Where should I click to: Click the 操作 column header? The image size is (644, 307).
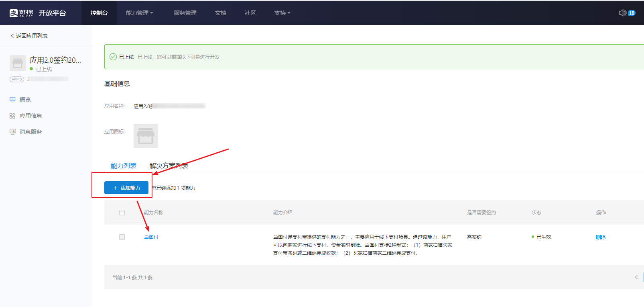(601, 213)
